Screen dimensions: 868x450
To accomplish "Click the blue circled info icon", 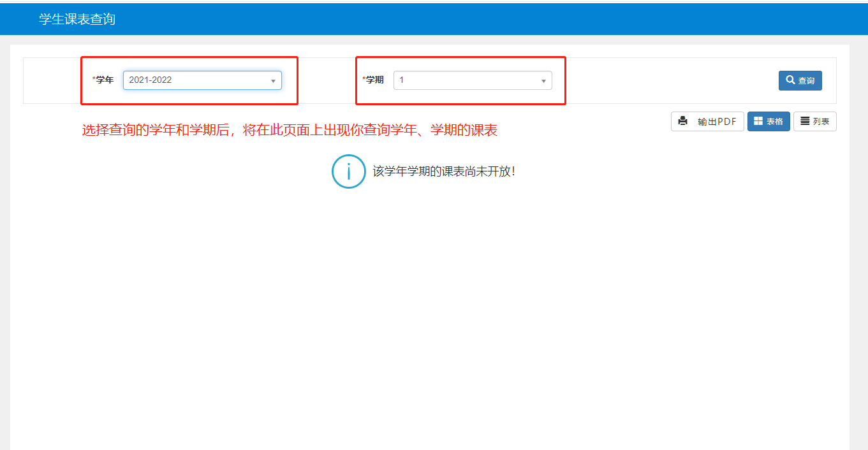I will coord(348,171).
